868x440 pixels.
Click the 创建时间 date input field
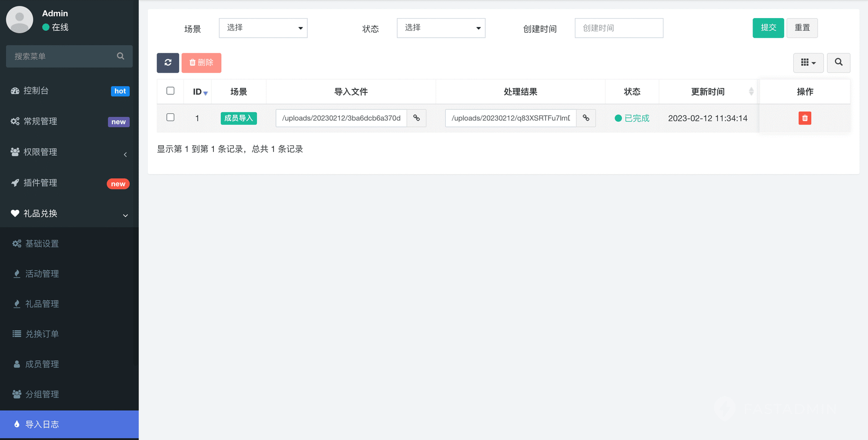pyautogui.click(x=618, y=28)
